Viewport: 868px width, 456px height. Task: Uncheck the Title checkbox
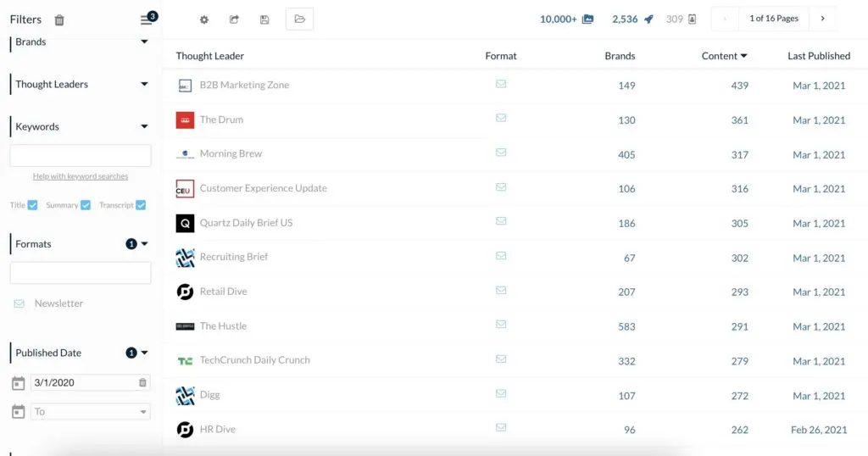point(32,205)
